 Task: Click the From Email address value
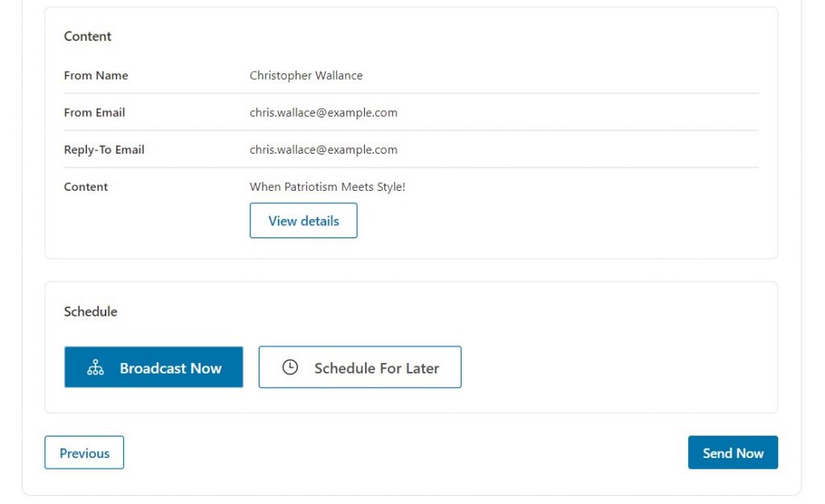tap(324, 113)
